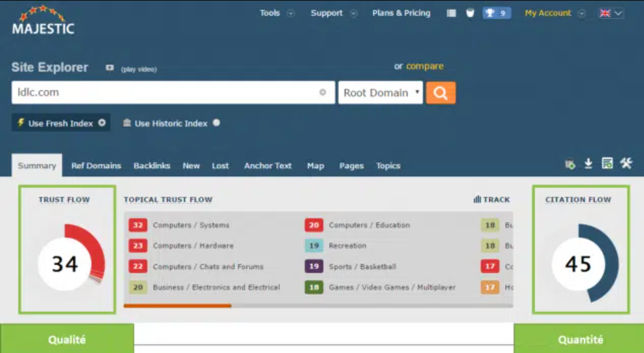Click the lightning bolt Fresh Index icon
This screenshot has width=644, height=353.
(20, 123)
